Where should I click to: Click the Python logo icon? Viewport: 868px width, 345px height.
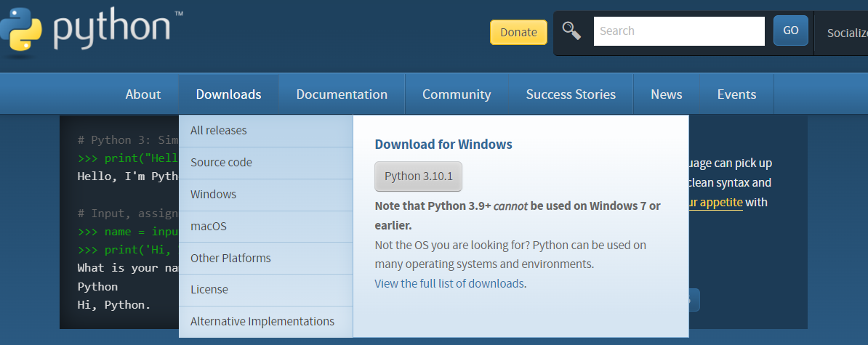(20, 29)
